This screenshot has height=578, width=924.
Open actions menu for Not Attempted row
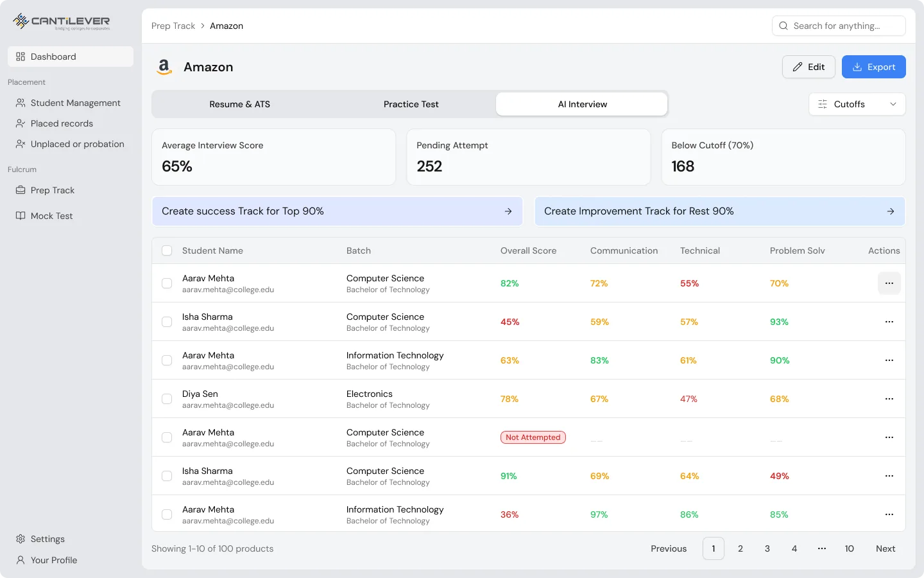click(889, 437)
